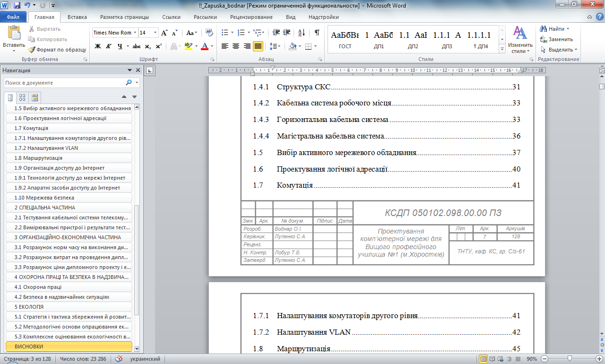Click the decrease indent button
Image resolution: width=605 pixels, height=364 pixels.
click(275, 33)
